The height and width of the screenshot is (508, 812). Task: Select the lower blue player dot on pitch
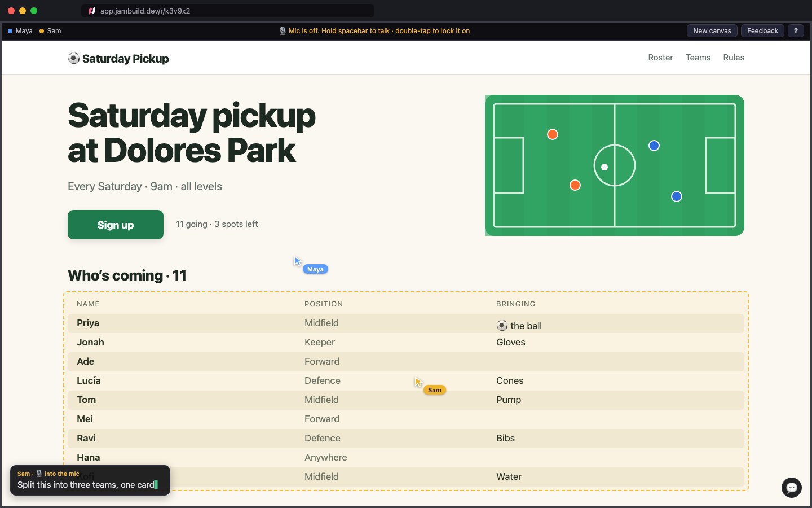(677, 196)
